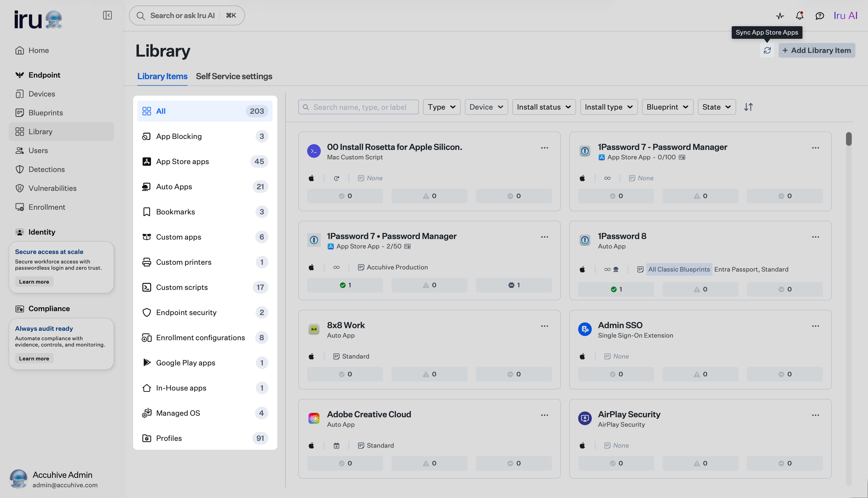The width and height of the screenshot is (868, 498).
Task: Click the AirPlay Security app icon
Action: pyautogui.click(x=584, y=418)
